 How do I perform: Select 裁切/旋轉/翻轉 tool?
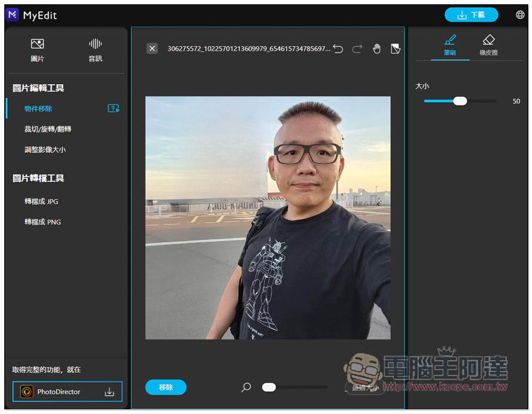click(48, 129)
